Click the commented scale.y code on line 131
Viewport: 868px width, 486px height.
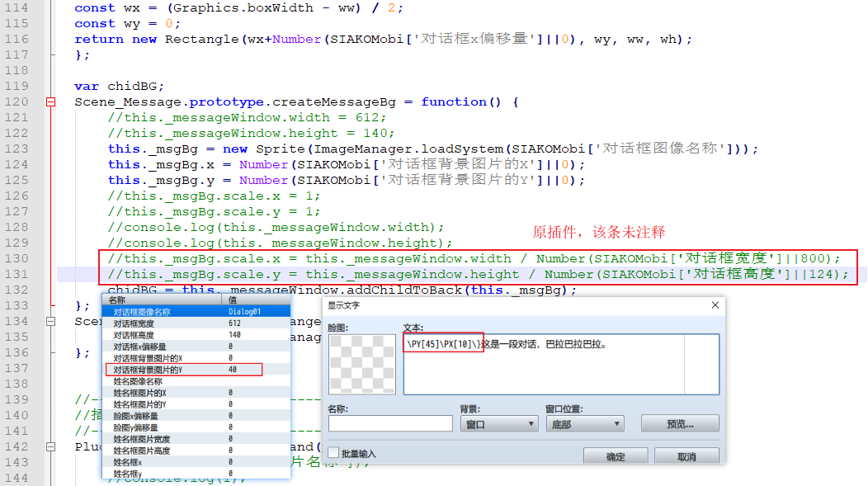coord(478,274)
